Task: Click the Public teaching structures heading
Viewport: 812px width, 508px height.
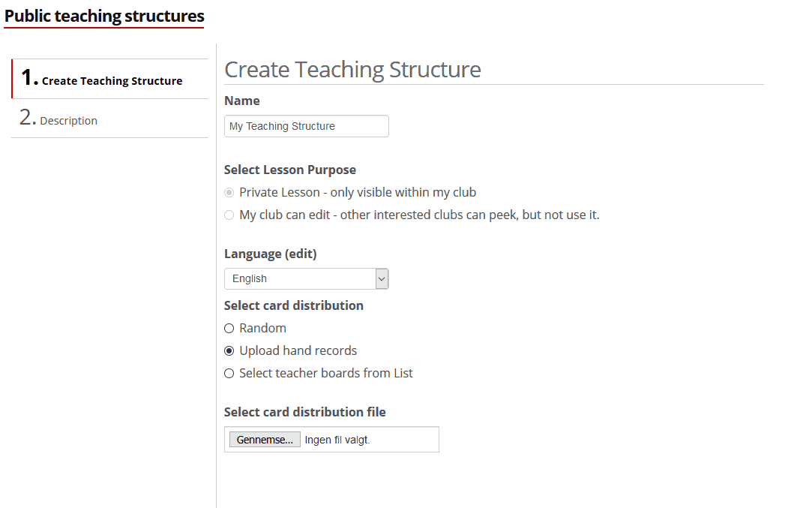Action: [x=104, y=16]
